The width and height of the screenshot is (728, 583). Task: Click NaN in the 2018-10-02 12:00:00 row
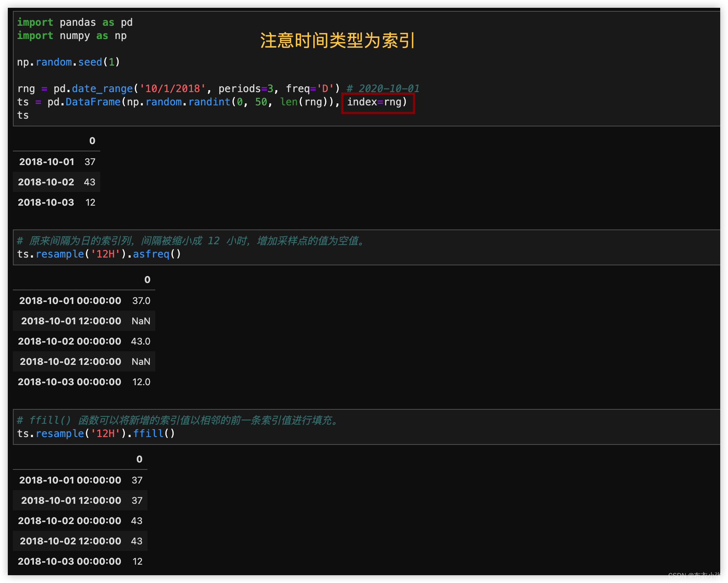click(x=141, y=361)
